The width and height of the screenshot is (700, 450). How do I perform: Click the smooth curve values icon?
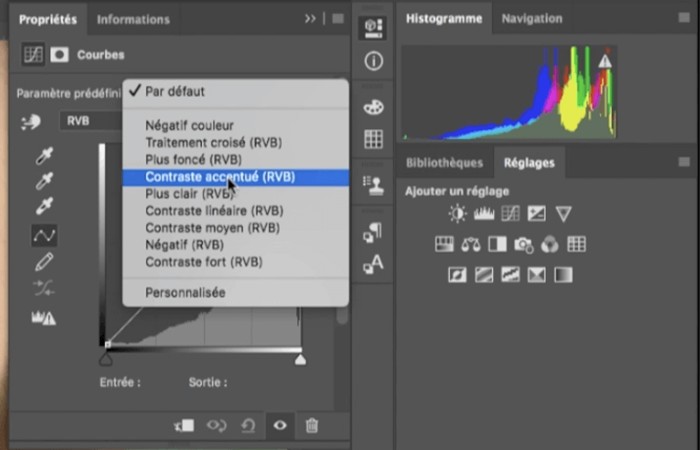tap(44, 288)
